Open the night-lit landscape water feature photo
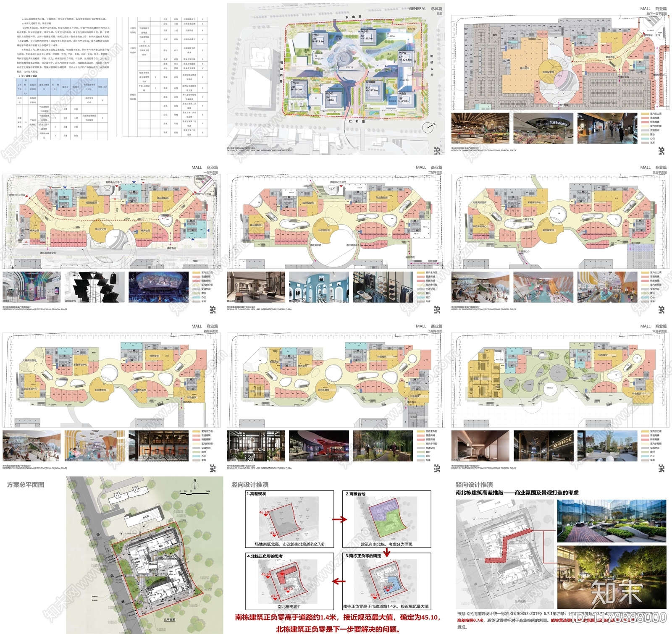The height and width of the screenshot is (634, 672). tap(612, 577)
